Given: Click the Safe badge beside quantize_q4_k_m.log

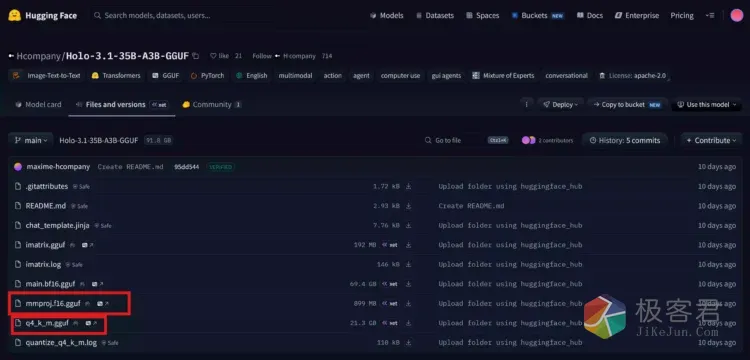Looking at the screenshot, I should 110,343.
